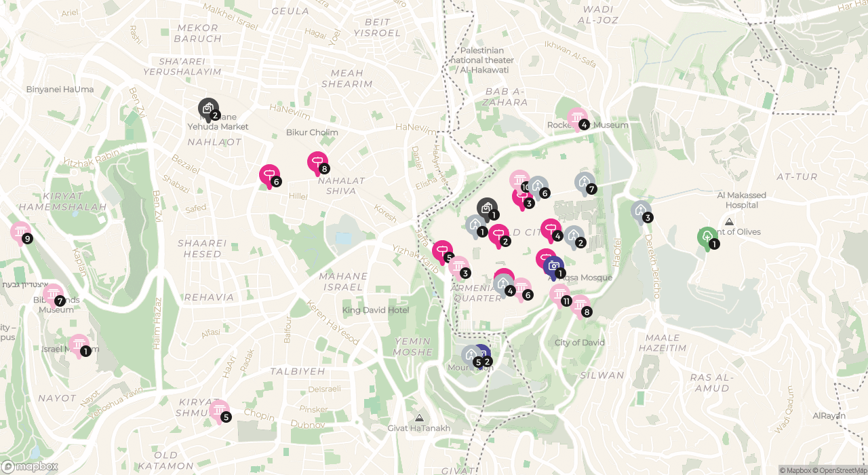
Task: Select pink museum marker 5 near Kiryat Shmuel
Action: click(219, 411)
